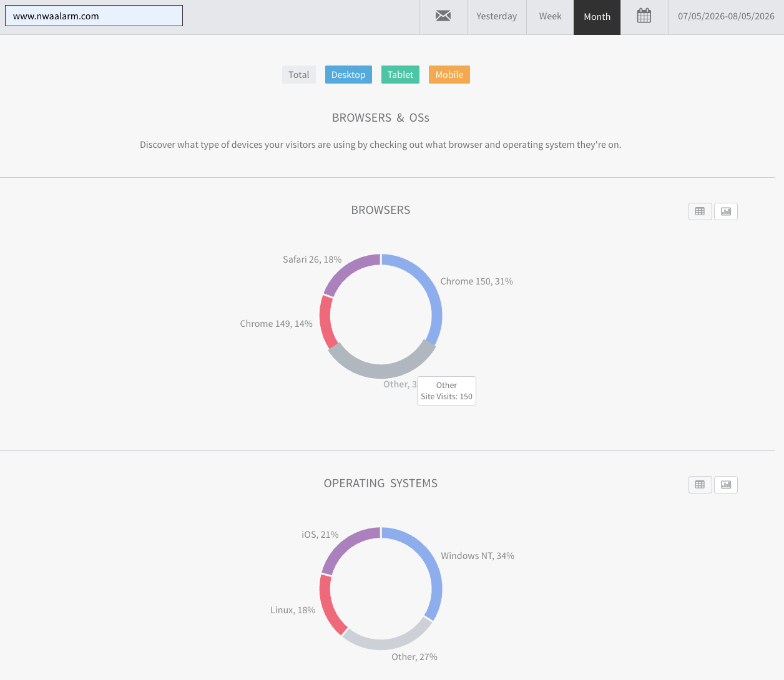
Task: Filter by Desktop devices
Action: click(348, 75)
